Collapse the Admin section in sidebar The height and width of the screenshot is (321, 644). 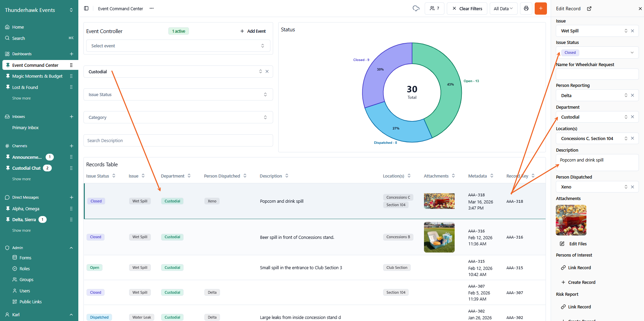(x=71, y=248)
